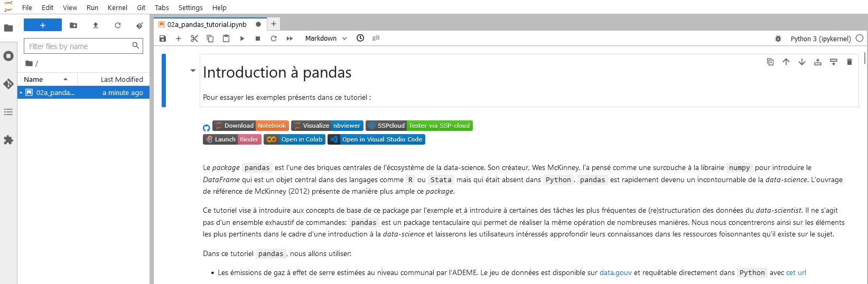
Task: Delete the current cell with trash icon
Action: 850,62
